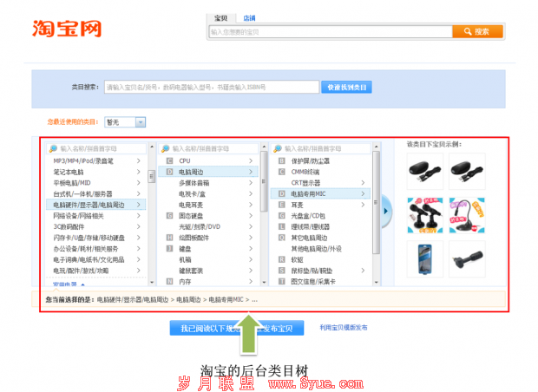Click letter G icon beside 光盘盒/CD包
The width and height of the screenshot is (538, 392).
282,216
